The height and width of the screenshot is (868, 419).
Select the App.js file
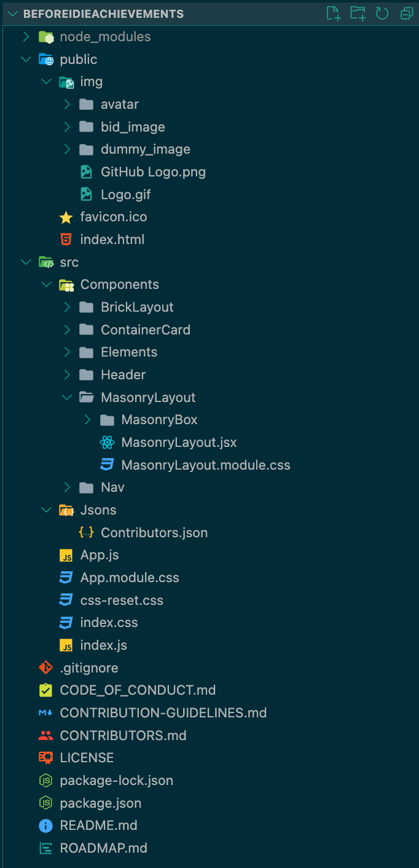(100, 555)
